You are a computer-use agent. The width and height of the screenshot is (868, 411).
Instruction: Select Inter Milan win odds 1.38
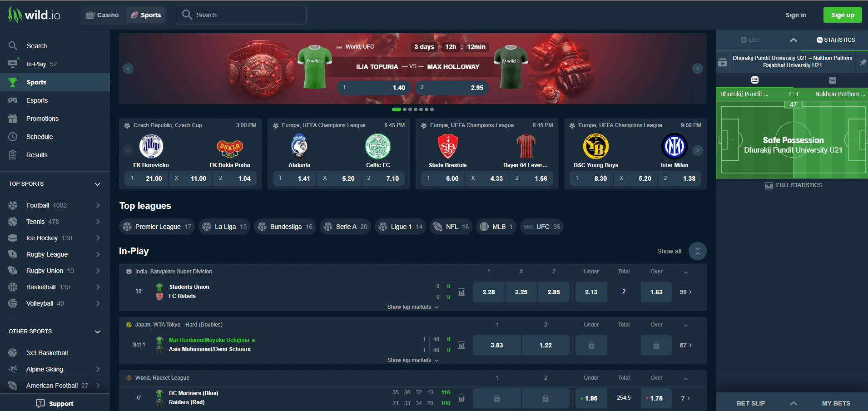click(x=680, y=178)
